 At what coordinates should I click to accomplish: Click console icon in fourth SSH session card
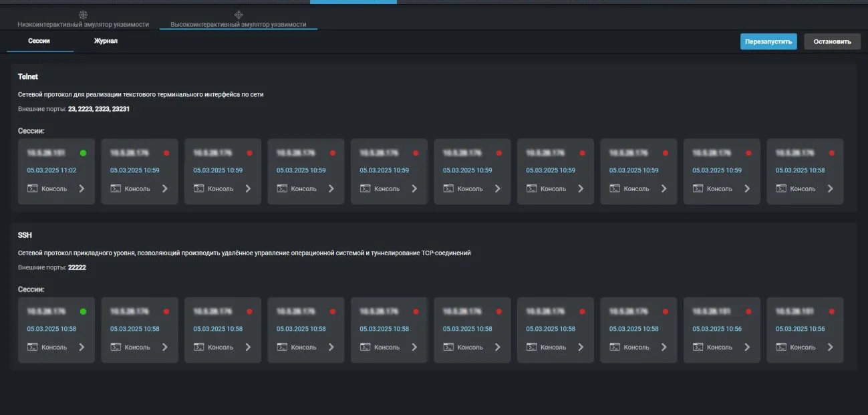tap(281, 347)
